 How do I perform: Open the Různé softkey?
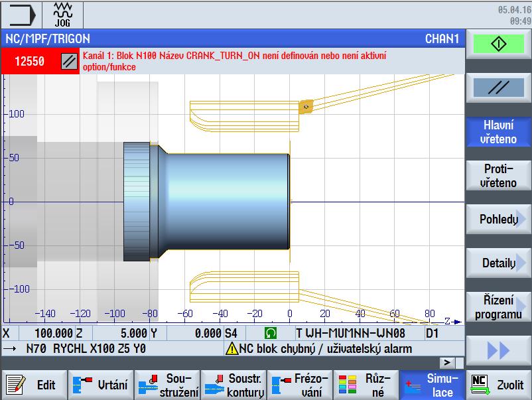point(367,385)
